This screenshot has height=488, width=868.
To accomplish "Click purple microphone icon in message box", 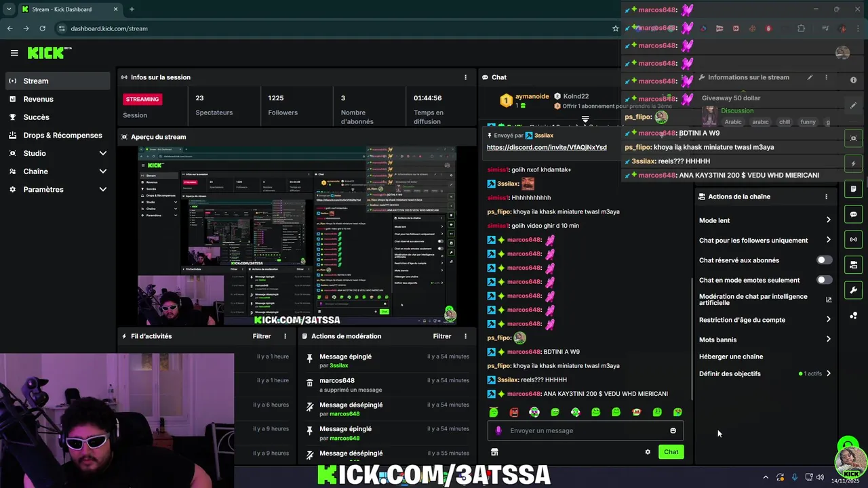I will [x=498, y=430].
